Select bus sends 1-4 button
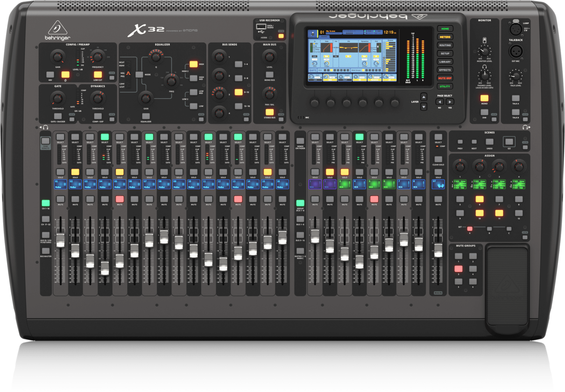This screenshot has width=565, height=392. [x=239, y=64]
